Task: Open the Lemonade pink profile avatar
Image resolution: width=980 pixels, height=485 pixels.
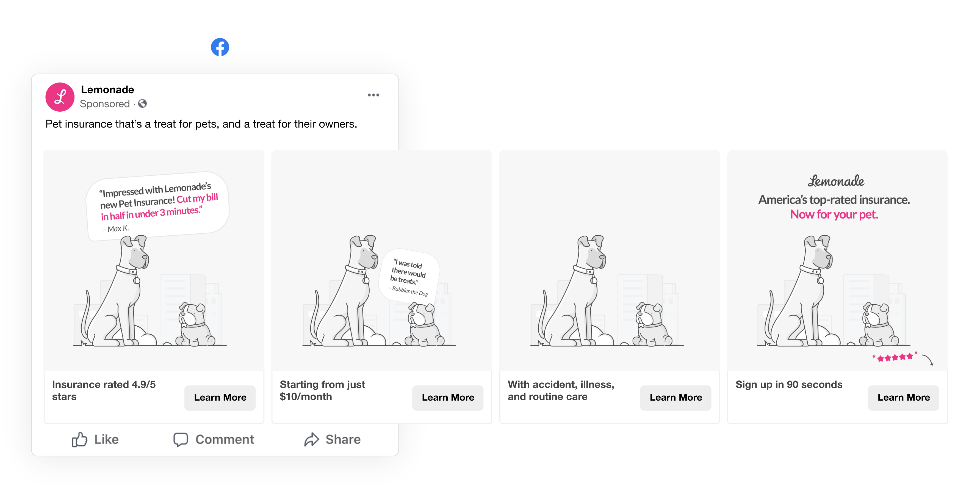Action: 60,97
